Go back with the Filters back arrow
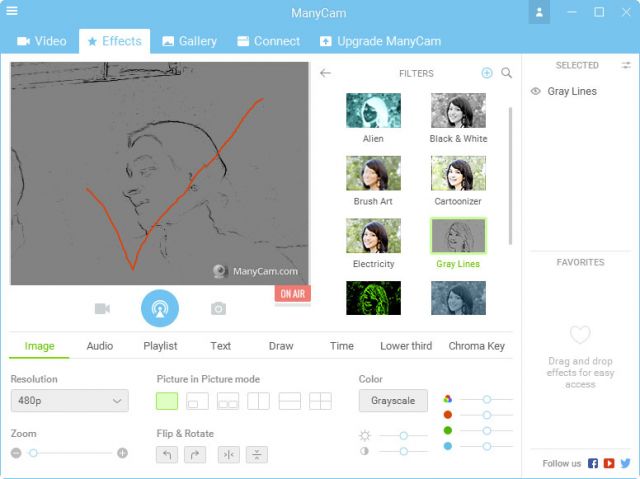This screenshot has height=479, width=640. click(325, 73)
